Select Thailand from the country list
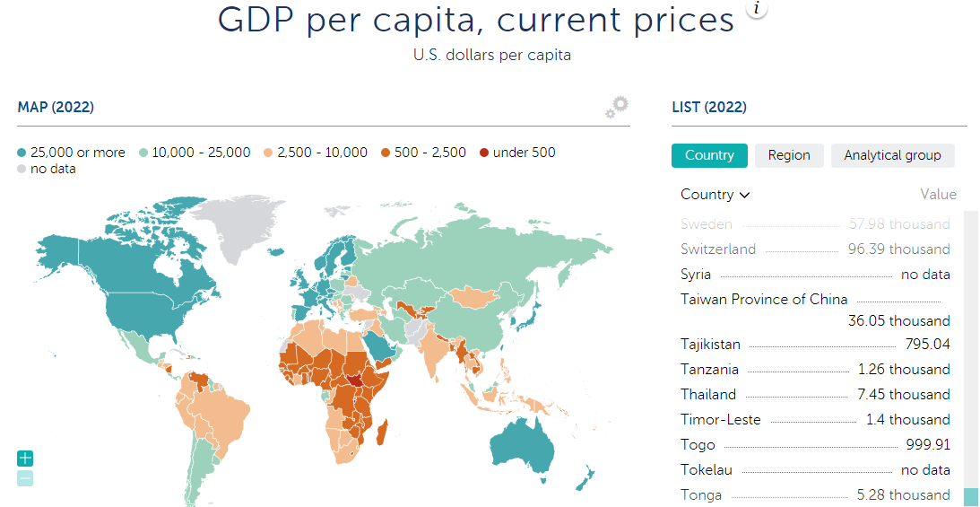Image resolution: width=980 pixels, height=507 pixels. pos(708,395)
